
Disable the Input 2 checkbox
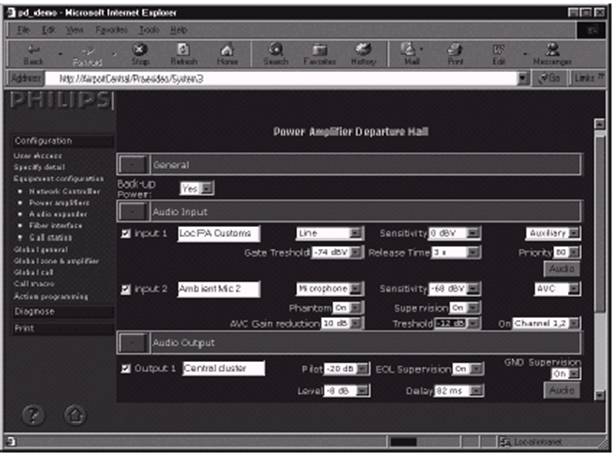(125, 290)
